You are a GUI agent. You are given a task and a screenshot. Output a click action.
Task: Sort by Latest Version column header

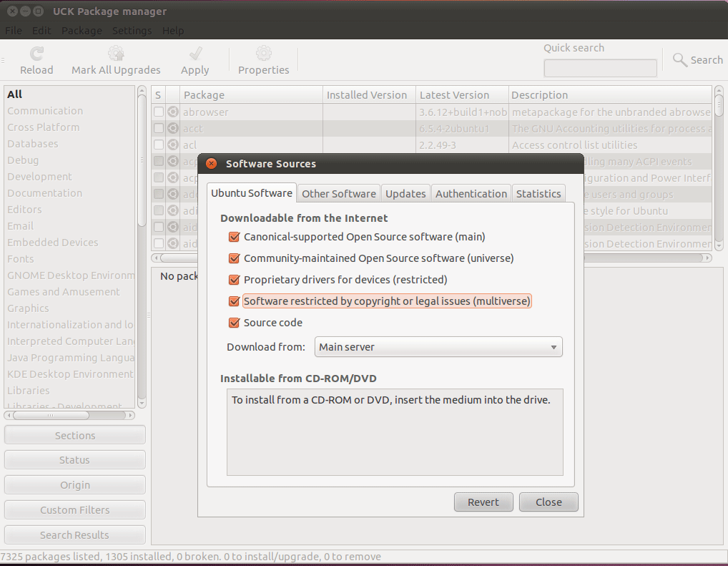click(x=462, y=94)
